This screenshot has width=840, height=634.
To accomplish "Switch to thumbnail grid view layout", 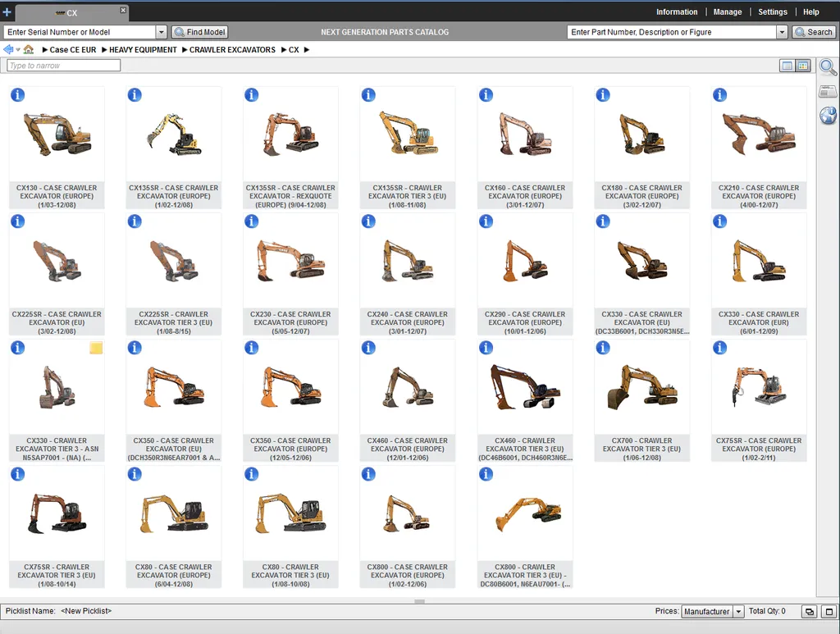I will click(802, 66).
